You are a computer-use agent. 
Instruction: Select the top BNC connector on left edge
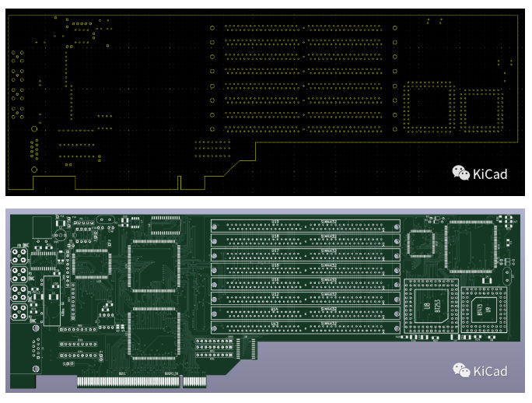(19, 255)
